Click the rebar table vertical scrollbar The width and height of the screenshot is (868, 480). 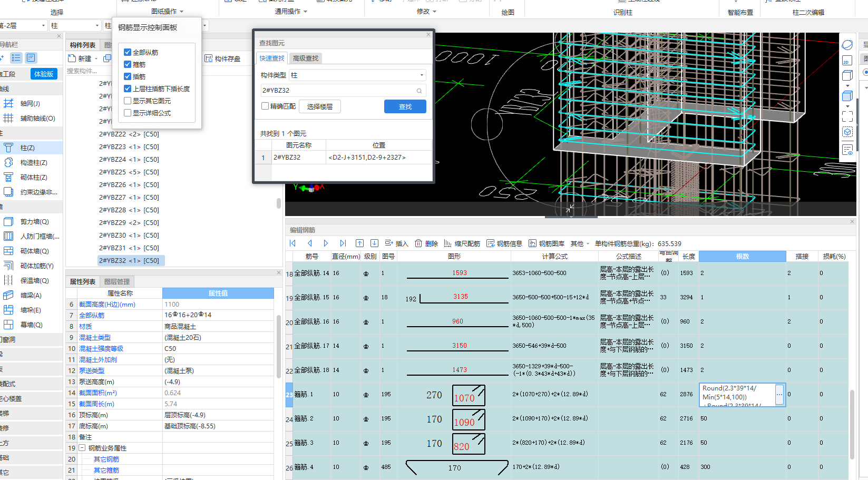coord(852,424)
